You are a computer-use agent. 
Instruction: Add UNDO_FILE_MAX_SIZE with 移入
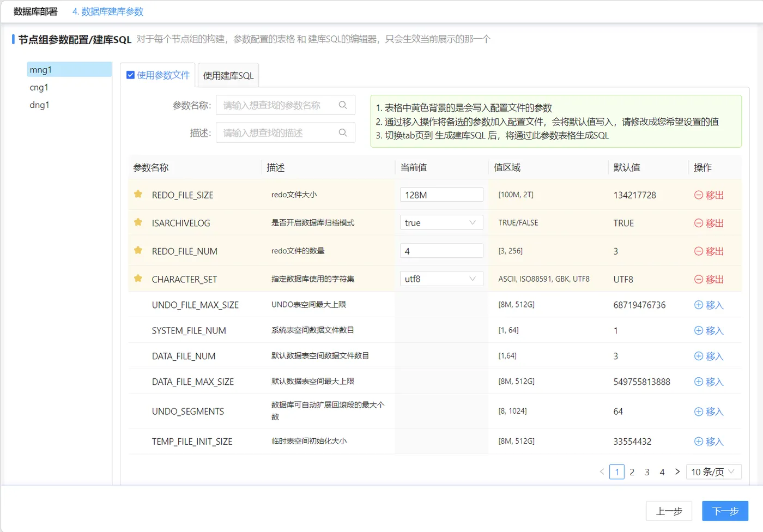[709, 305]
